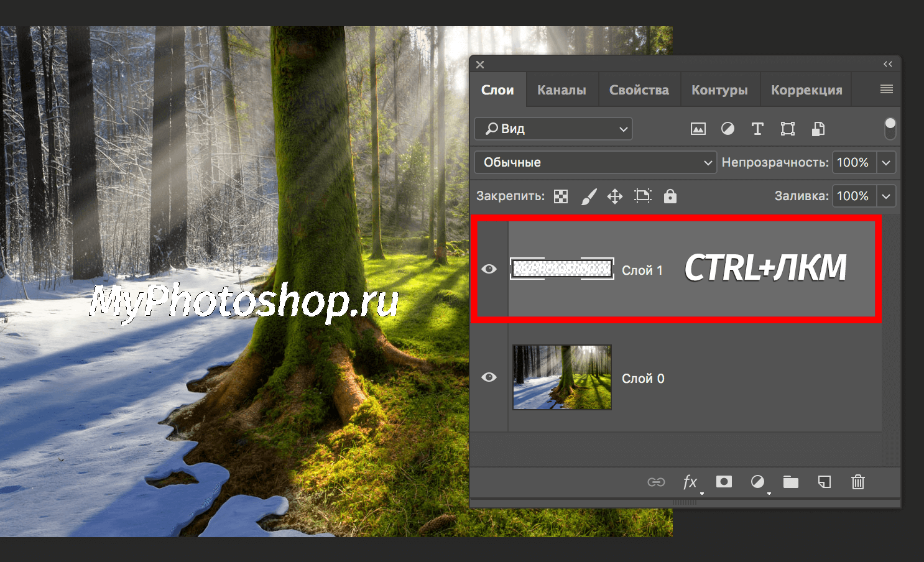Viewport: 924px width, 562px height.
Task: Toggle the layer filtering switch
Action: (x=890, y=128)
